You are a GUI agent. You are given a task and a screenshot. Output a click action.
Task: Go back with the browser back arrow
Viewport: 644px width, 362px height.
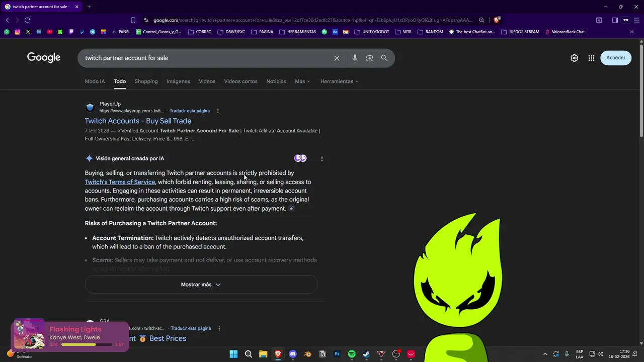pyautogui.click(x=7, y=20)
